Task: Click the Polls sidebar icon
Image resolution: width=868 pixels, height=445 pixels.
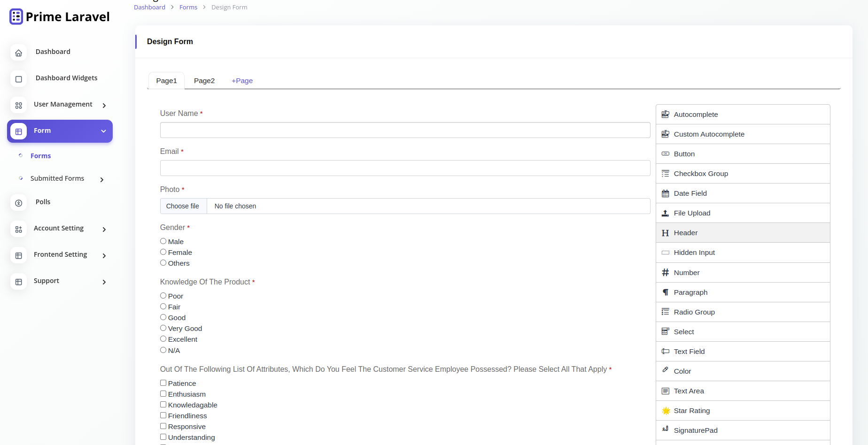Action: coord(19,203)
